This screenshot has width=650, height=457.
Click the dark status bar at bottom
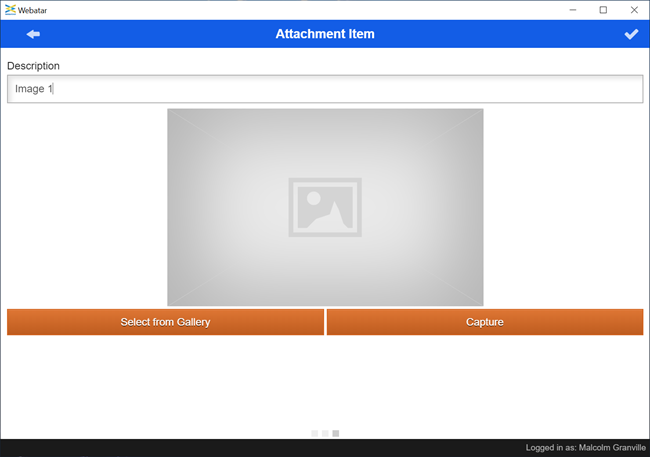(250, 448)
